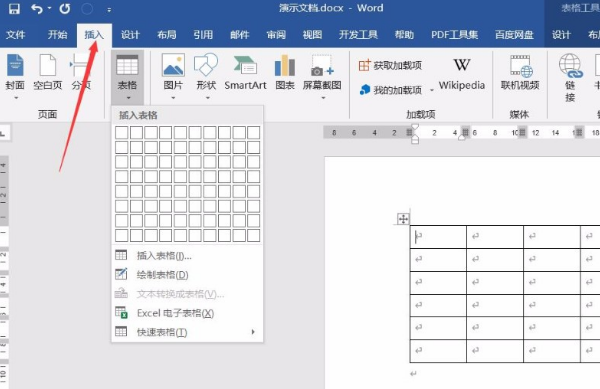Image resolution: width=600 pixels, height=389 pixels.
Task: Open the table tools 设计 tab
Action: (x=561, y=35)
